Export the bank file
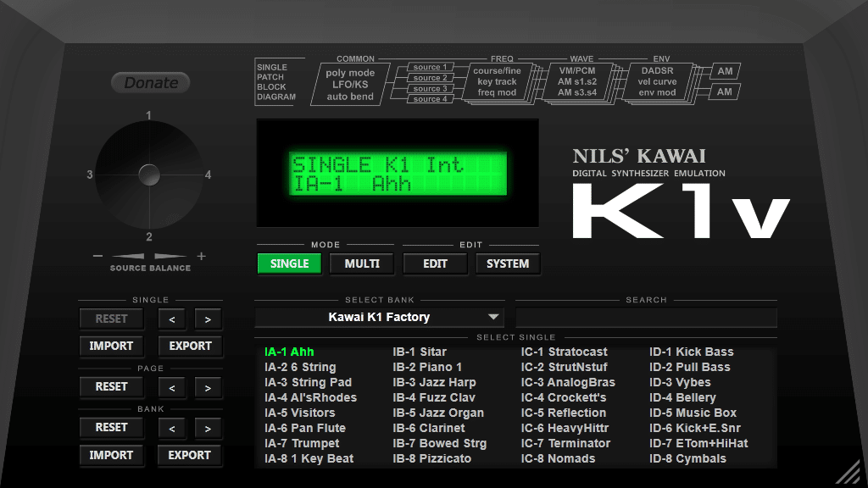This screenshot has width=868, height=488. (x=190, y=455)
